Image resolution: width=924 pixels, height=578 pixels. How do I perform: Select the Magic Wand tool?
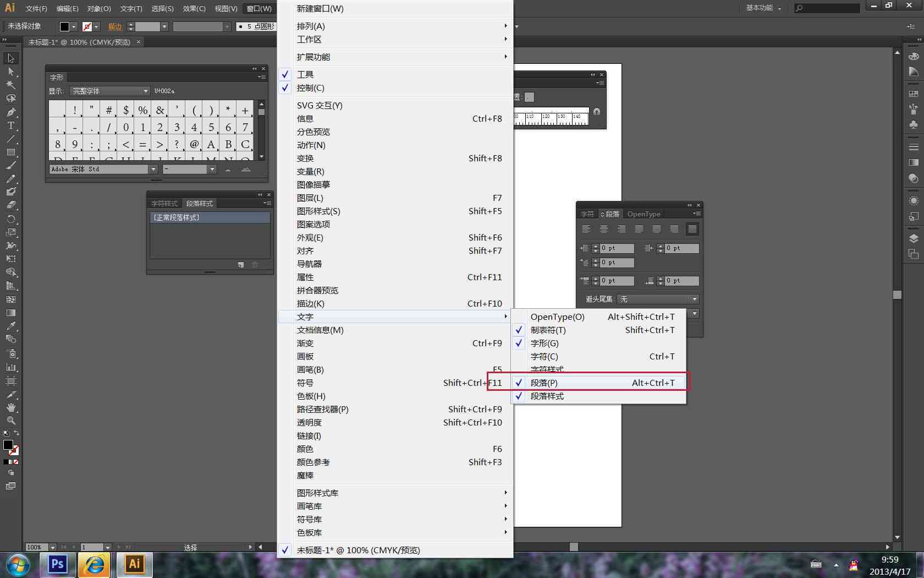click(x=10, y=85)
